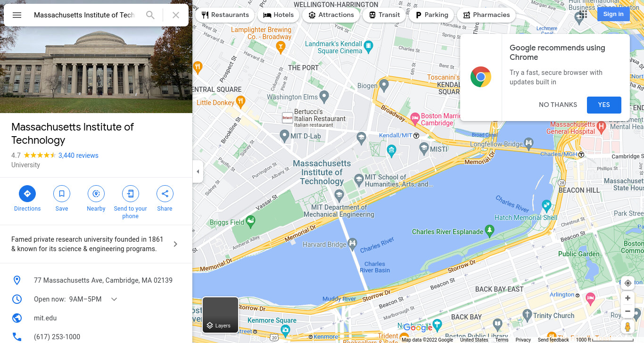Search Nearby places
The width and height of the screenshot is (644, 343).
tap(96, 199)
